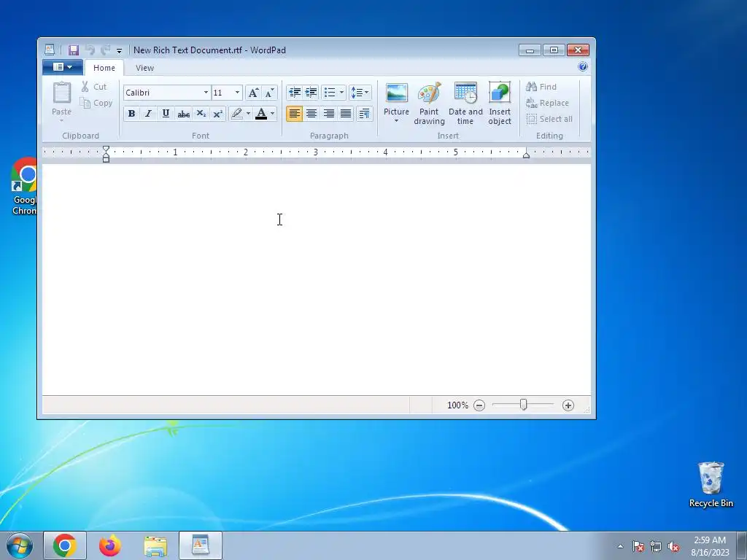
Task: Align text left
Action: pyautogui.click(x=295, y=113)
